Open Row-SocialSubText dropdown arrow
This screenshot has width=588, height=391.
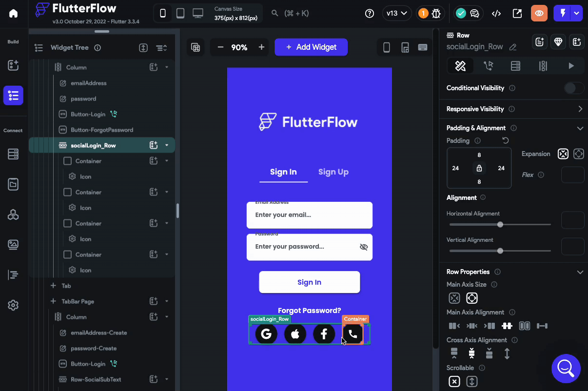167,379
